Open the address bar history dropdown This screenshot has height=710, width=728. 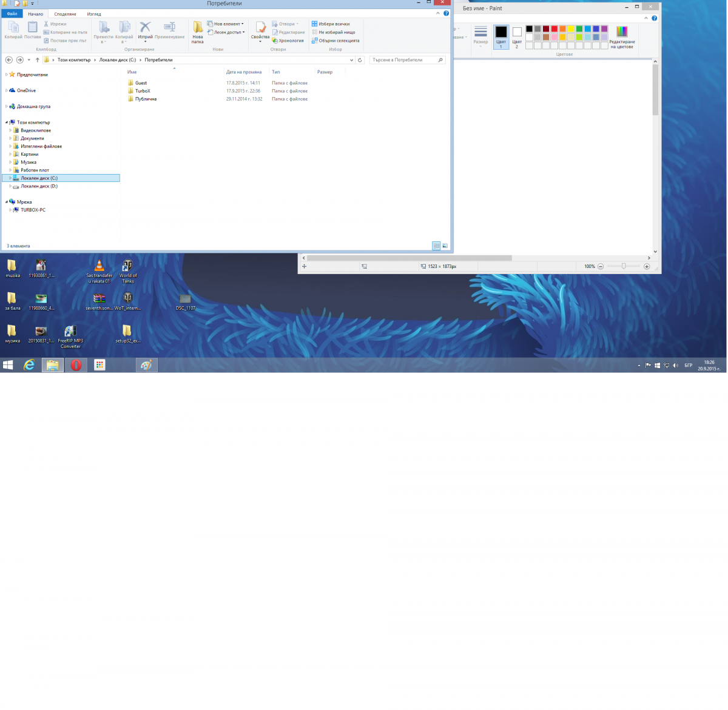pos(352,60)
